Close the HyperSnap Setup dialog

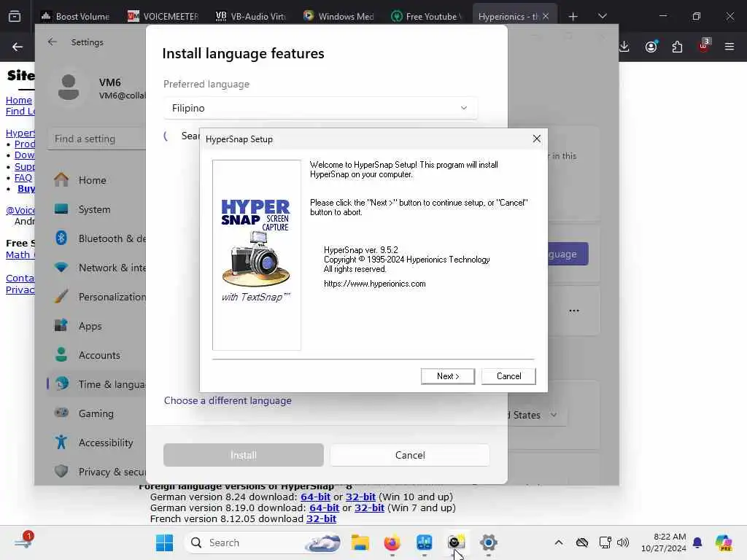536,139
